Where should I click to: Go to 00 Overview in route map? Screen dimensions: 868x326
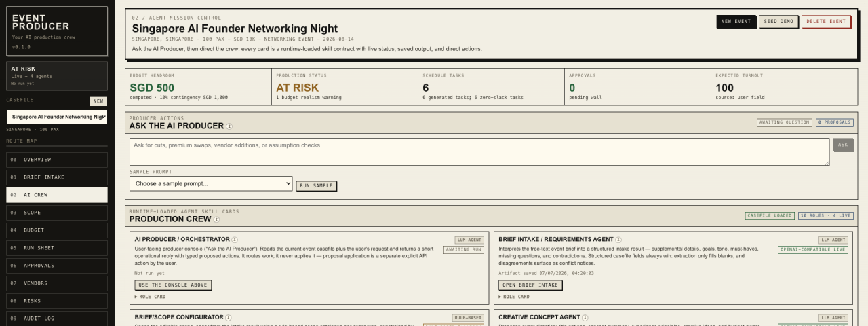(57, 160)
